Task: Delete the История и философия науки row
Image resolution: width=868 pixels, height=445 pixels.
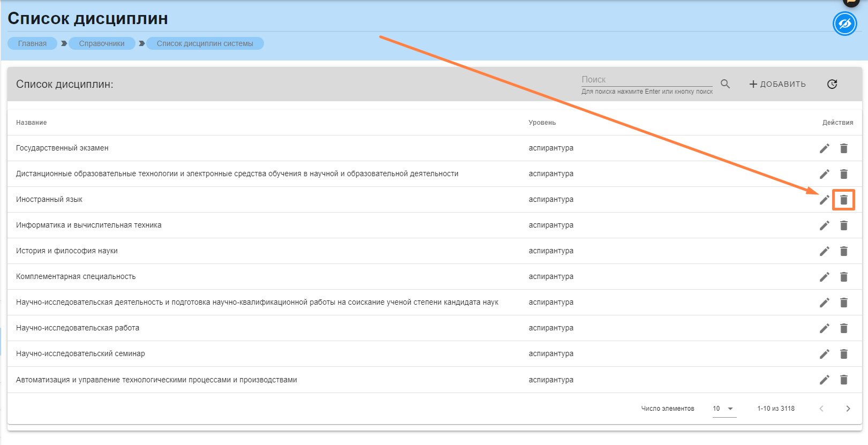Action: click(x=843, y=251)
